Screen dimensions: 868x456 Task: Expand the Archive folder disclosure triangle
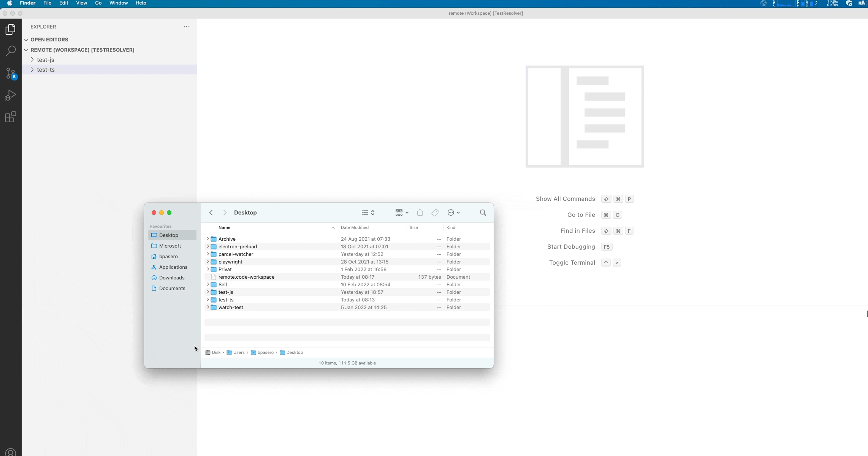(208, 239)
